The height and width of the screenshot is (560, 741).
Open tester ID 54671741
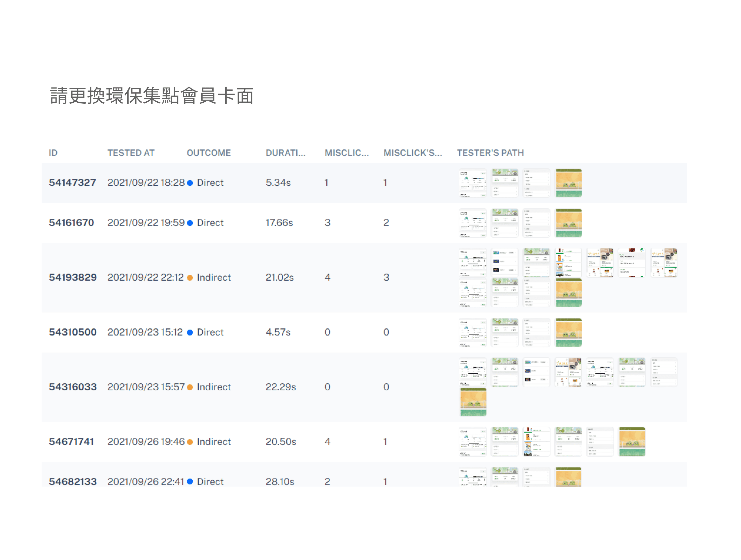coord(71,442)
